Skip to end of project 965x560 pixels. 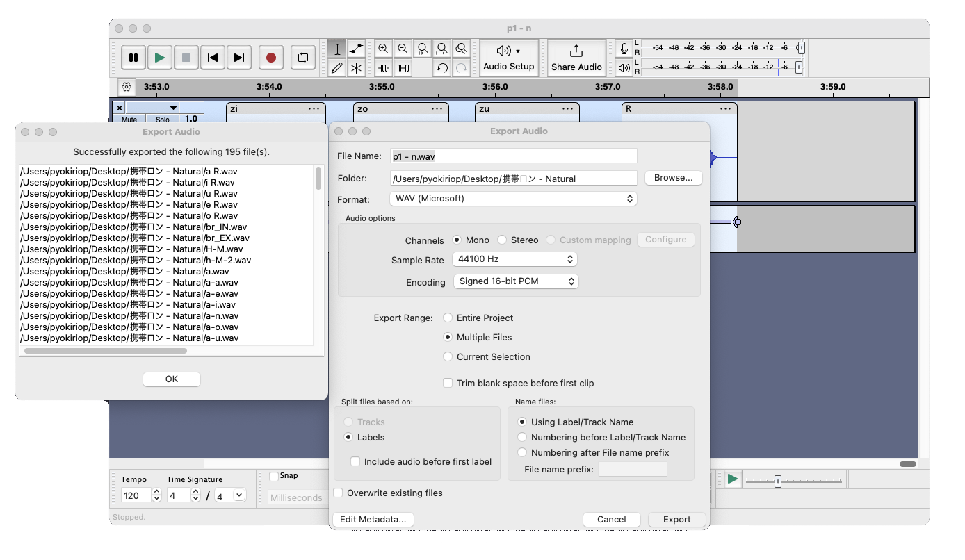[x=239, y=58]
